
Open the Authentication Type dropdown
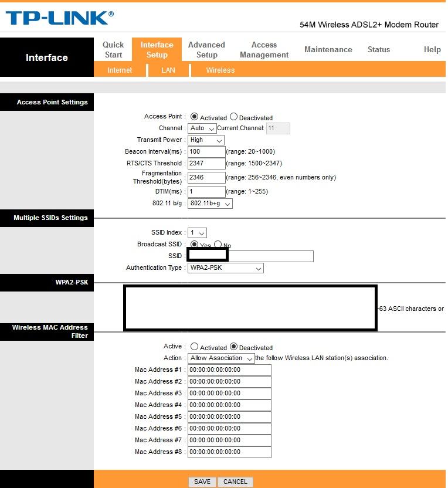226,268
